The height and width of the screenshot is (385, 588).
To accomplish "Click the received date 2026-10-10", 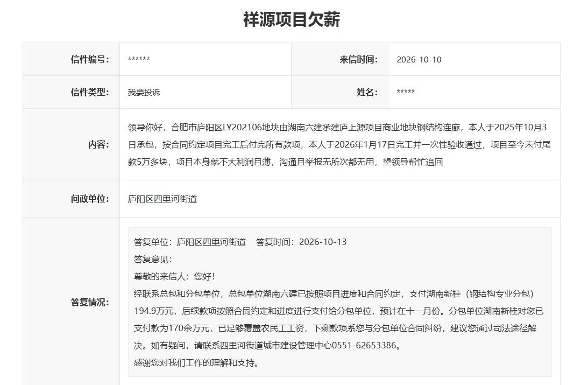I will 419,60.
